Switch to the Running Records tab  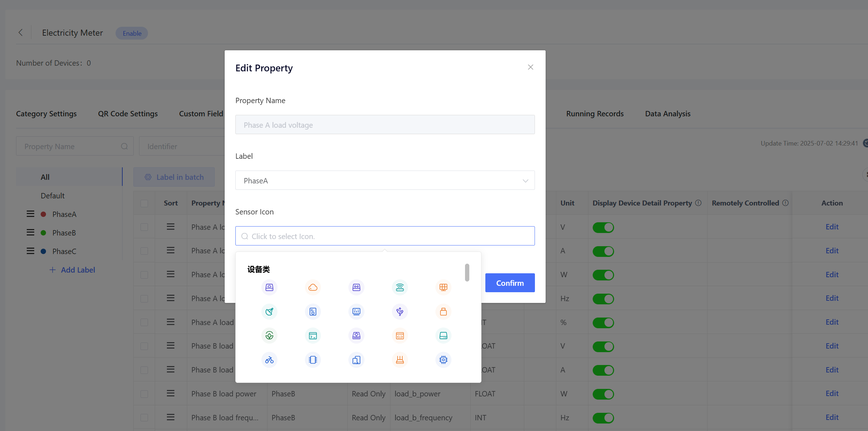pyautogui.click(x=594, y=114)
